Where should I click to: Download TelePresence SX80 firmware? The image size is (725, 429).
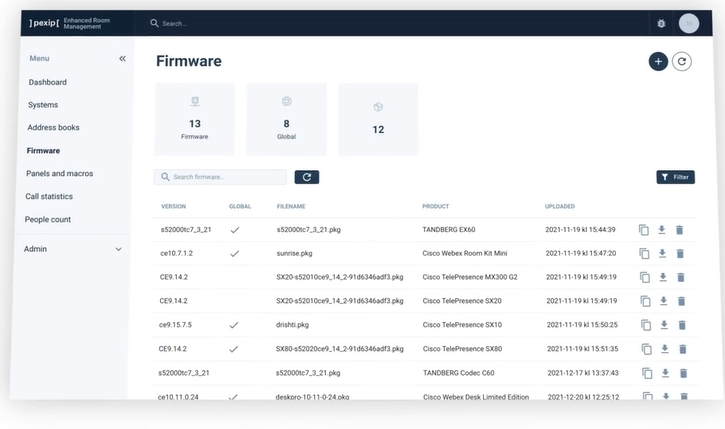664,349
